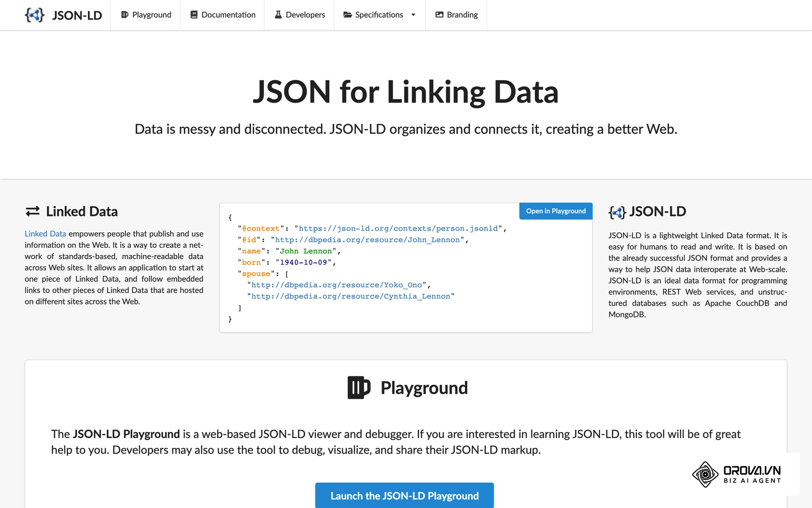
Task: Click the person.jsonld context URL in code
Action: (x=398, y=229)
